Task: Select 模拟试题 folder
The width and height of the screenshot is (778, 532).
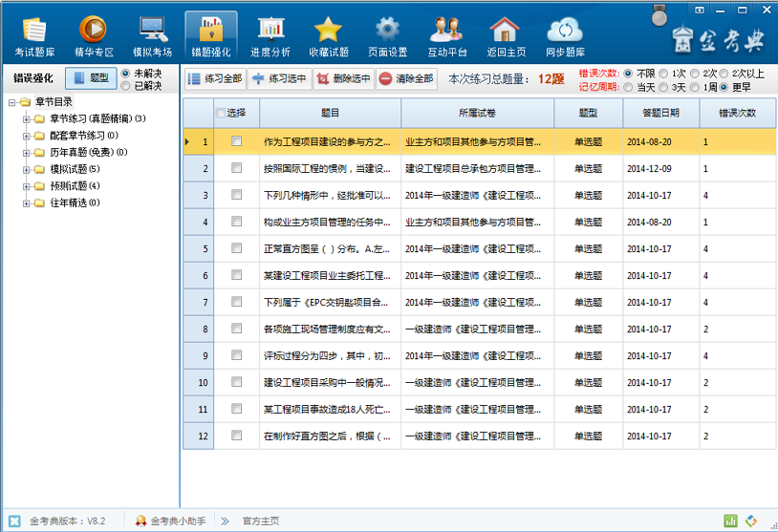Action: [67, 169]
